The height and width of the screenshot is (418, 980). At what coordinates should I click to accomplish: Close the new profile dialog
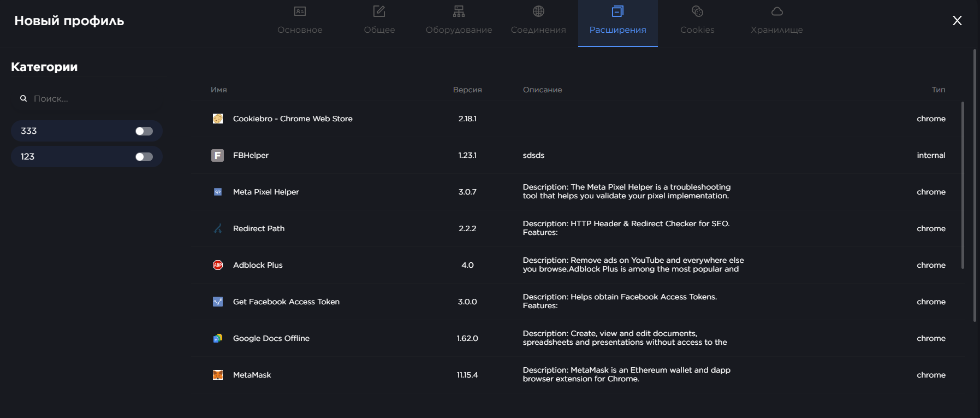click(x=957, y=21)
